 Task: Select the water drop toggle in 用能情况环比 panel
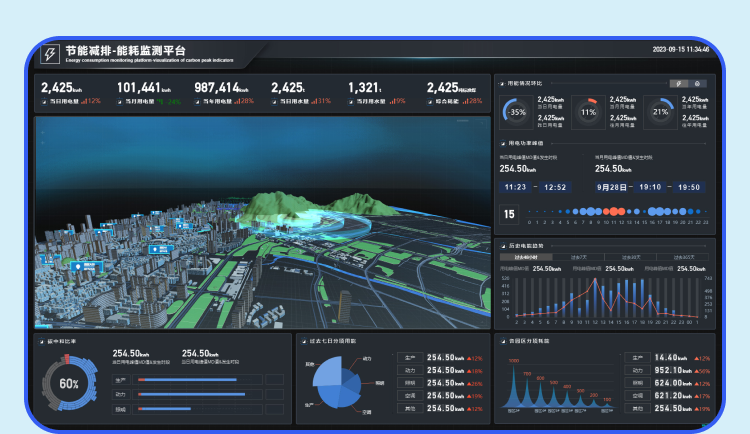click(x=697, y=82)
